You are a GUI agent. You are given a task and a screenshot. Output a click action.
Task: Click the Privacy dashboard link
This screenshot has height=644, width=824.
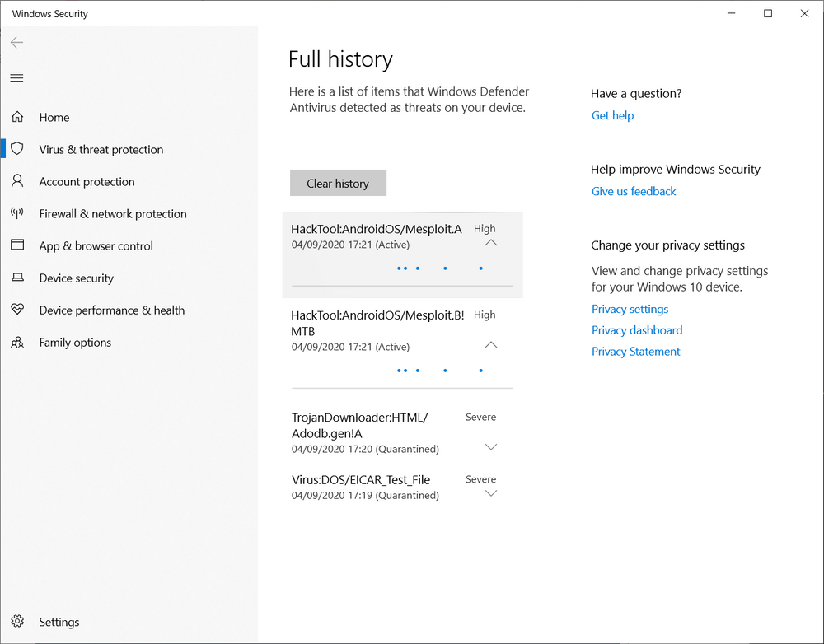[x=637, y=329]
